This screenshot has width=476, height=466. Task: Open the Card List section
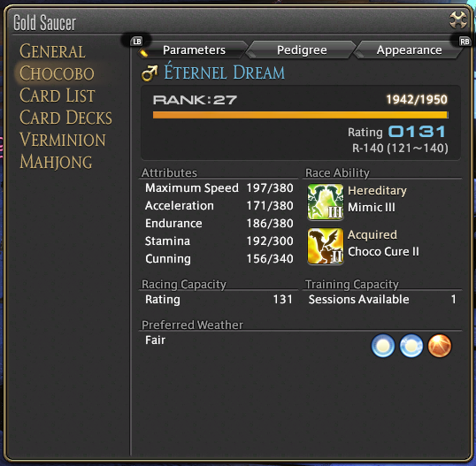tap(58, 95)
